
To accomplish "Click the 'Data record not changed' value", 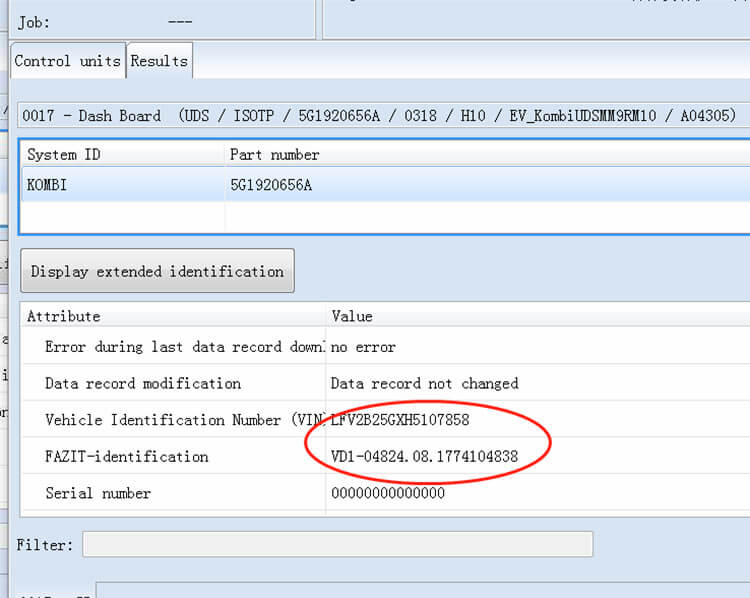I will (x=424, y=383).
